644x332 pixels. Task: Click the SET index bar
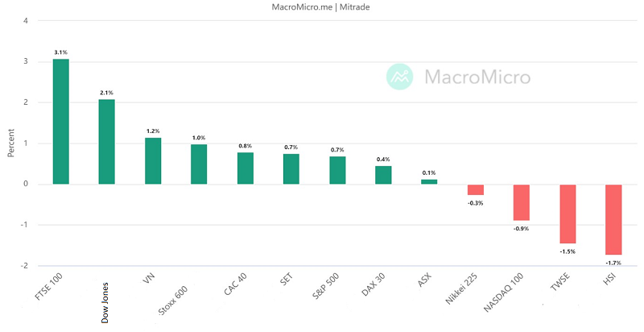(291, 169)
